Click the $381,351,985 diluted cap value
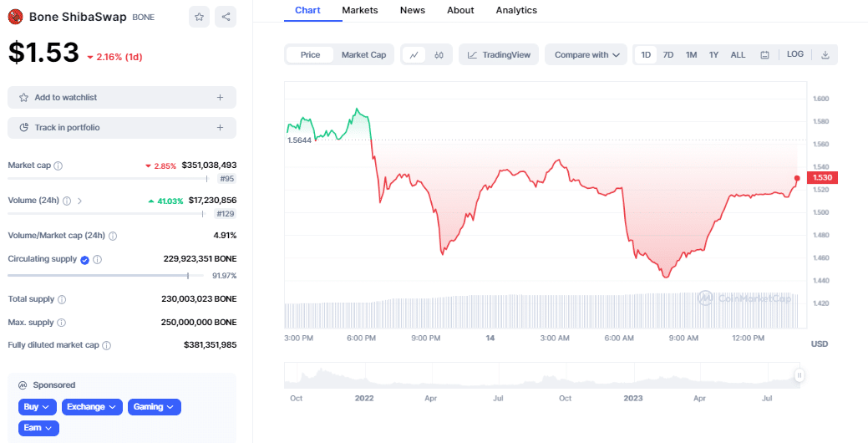The height and width of the screenshot is (443, 868). click(210, 345)
